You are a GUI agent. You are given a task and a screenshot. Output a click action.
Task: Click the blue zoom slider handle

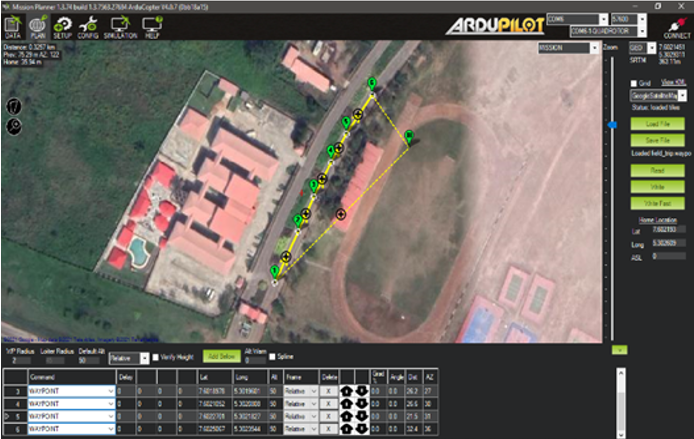tap(612, 125)
